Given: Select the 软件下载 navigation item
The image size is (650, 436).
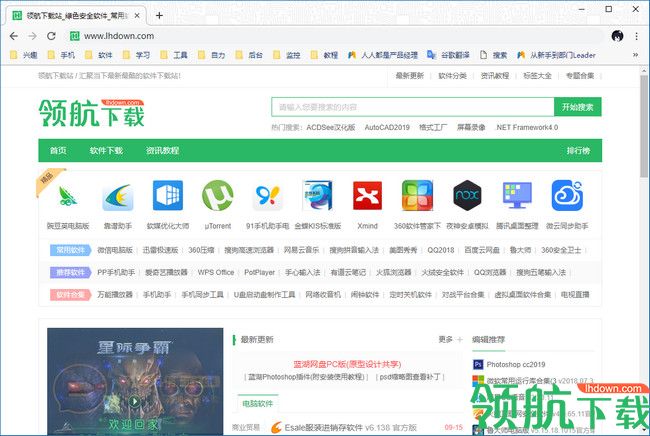Looking at the screenshot, I should tap(106, 150).
